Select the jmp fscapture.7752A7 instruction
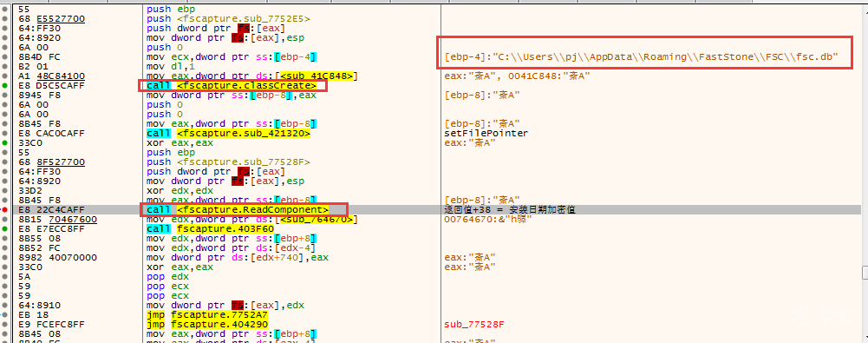The image size is (868, 343). [x=207, y=314]
